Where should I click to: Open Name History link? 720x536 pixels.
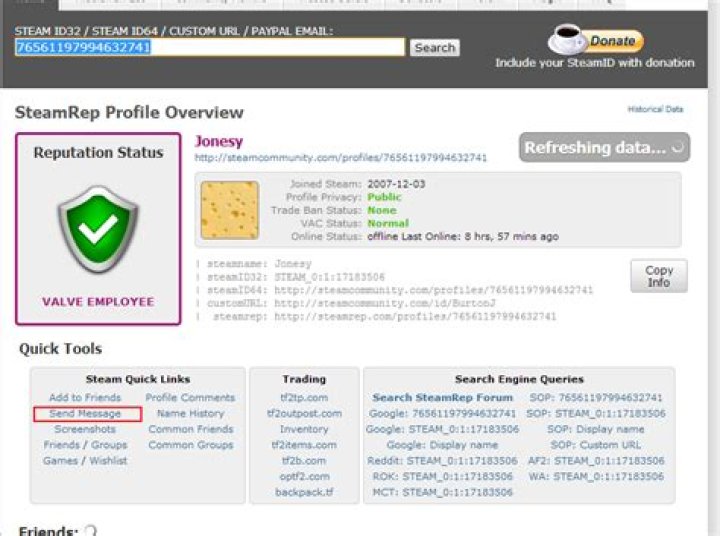[190, 413]
